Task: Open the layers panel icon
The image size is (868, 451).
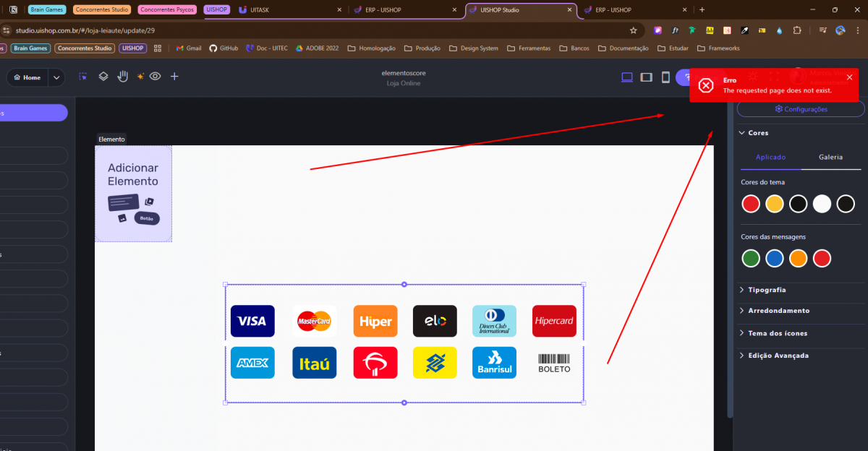Action: pos(103,77)
